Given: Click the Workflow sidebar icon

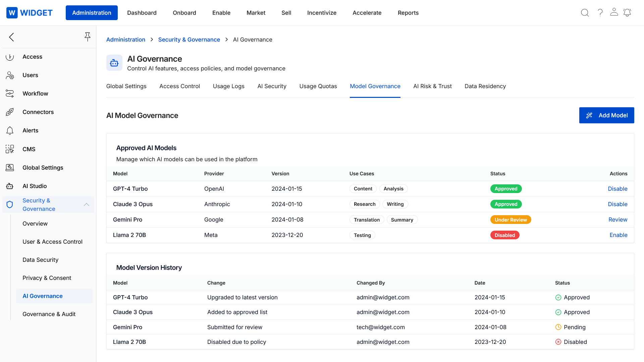Looking at the screenshot, I should tap(10, 94).
